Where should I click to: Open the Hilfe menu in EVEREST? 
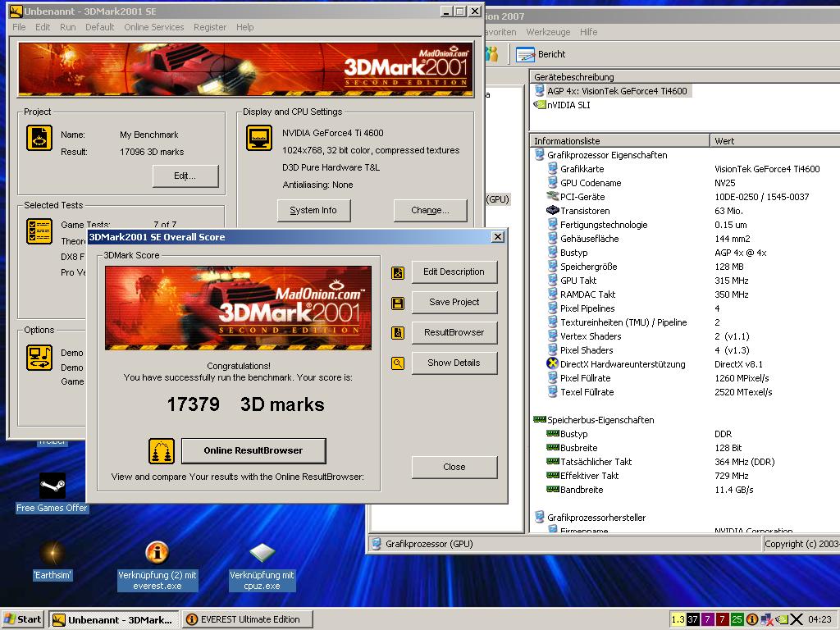[x=588, y=32]
